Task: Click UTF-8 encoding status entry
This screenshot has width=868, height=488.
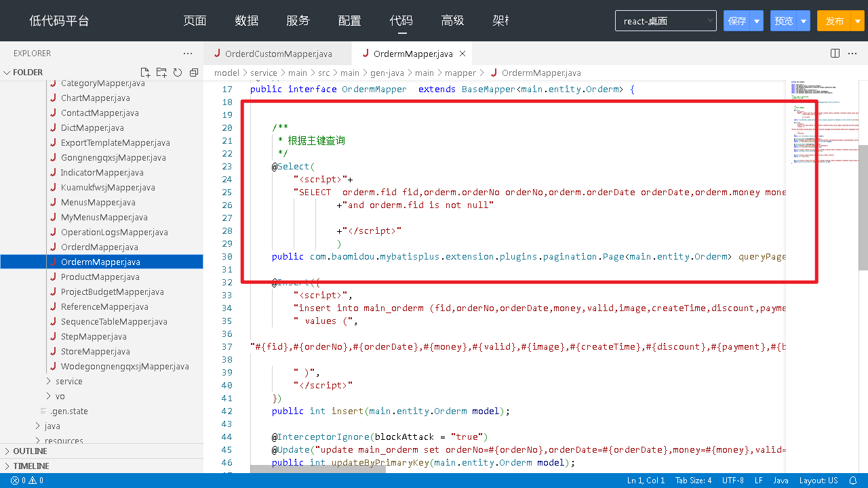Action: 733,481
